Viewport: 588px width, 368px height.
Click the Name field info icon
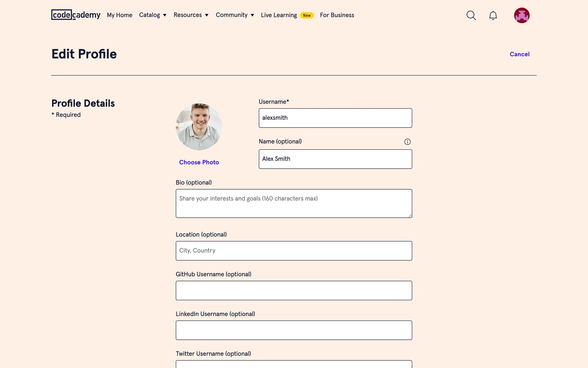(x=407, y=142)
